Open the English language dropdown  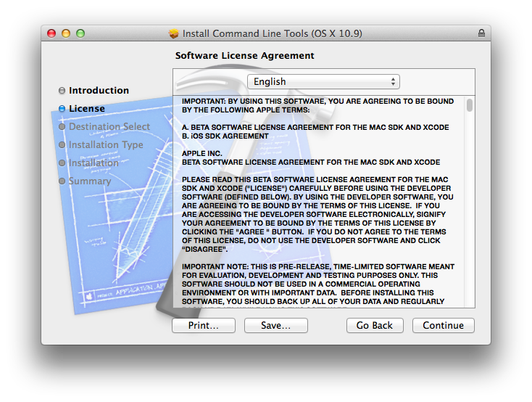(x=323, y=81)
